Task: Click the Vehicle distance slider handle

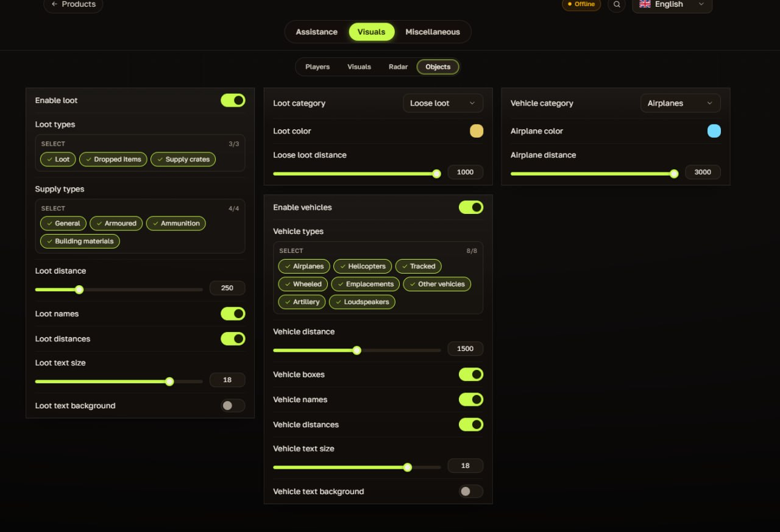Action: click(x=357, y=350)
